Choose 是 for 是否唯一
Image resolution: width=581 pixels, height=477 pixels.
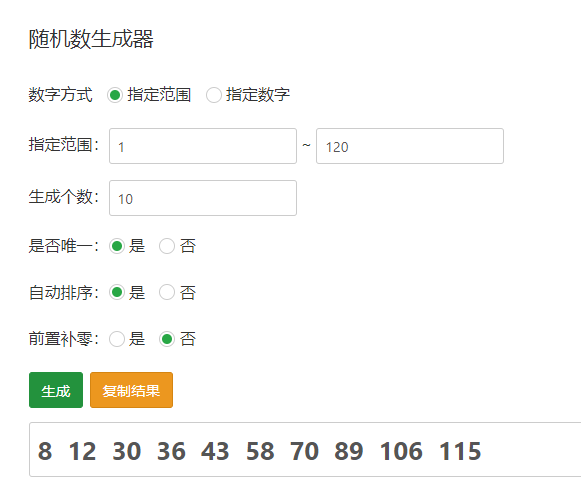coord(117,246)
